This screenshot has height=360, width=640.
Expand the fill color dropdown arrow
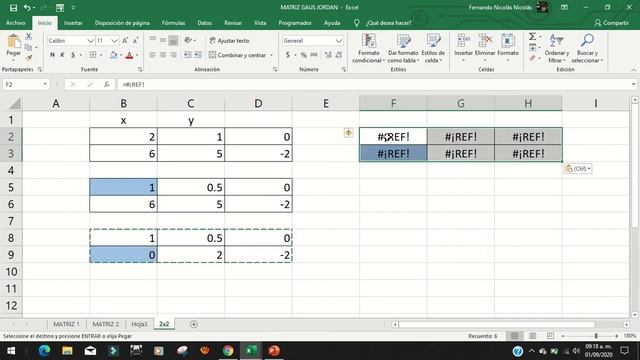[121, 55]
